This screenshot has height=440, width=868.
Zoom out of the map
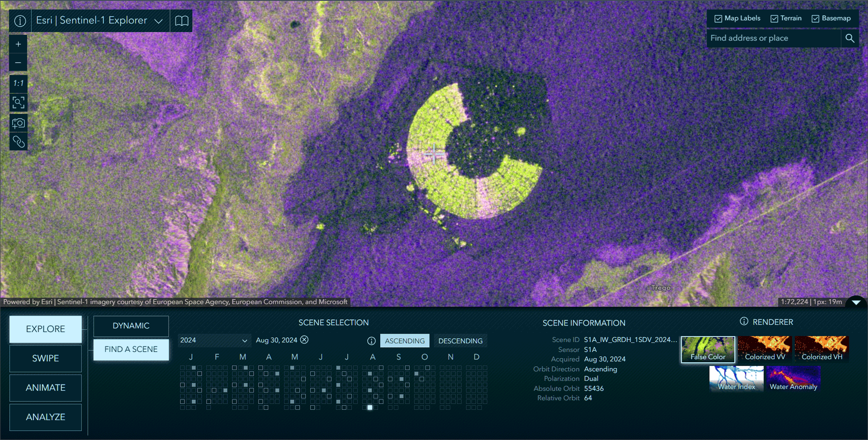click(x=19, y=63)
